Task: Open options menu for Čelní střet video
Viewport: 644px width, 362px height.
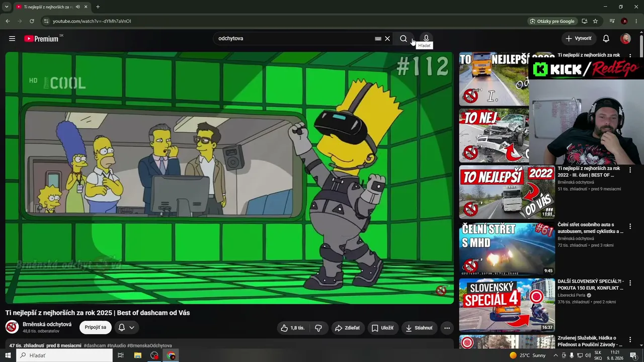Action: click(x=630, y=227)
